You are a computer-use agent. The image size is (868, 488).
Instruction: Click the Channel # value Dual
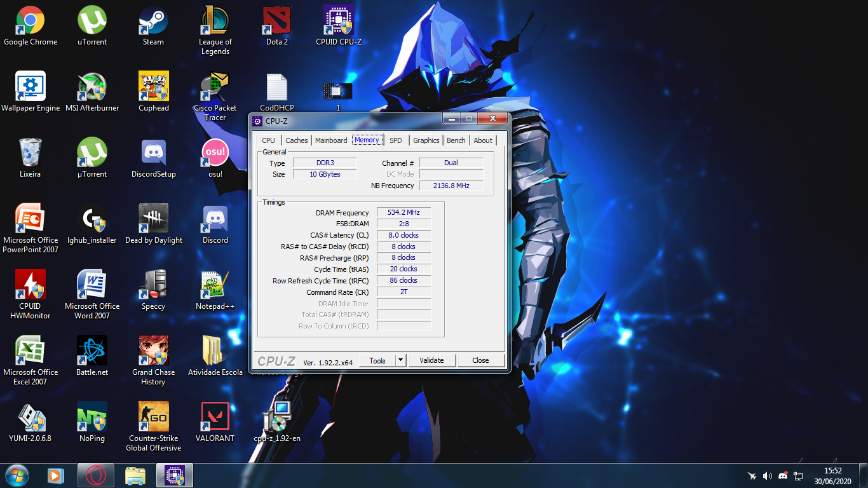(451, 163)
